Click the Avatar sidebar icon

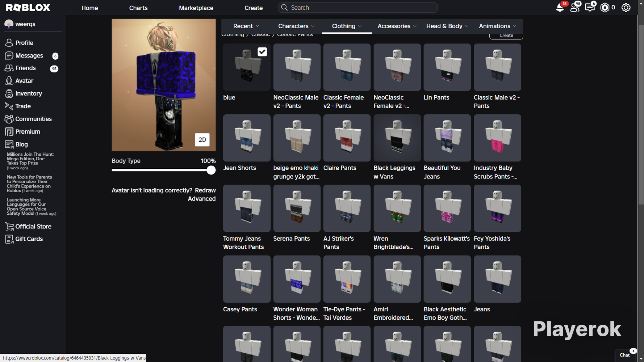click(x=9, y=81)
